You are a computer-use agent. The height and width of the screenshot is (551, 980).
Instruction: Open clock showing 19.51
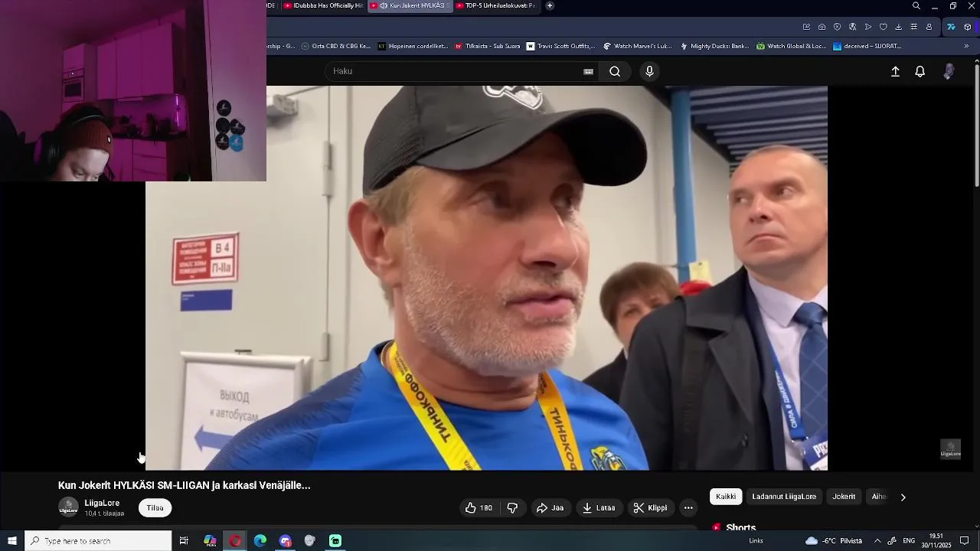click(936, 541)
